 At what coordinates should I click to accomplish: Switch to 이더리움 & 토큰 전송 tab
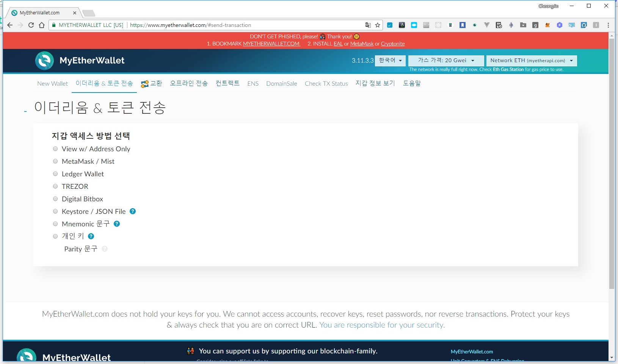click(x=104, y=83)
